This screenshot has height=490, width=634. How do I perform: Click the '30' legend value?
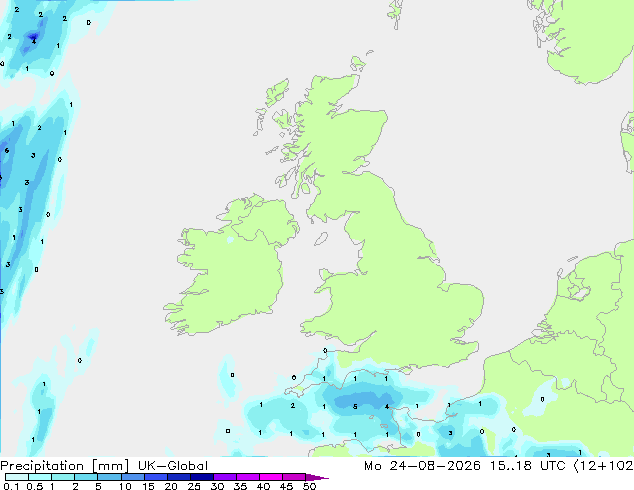point(217,486)
